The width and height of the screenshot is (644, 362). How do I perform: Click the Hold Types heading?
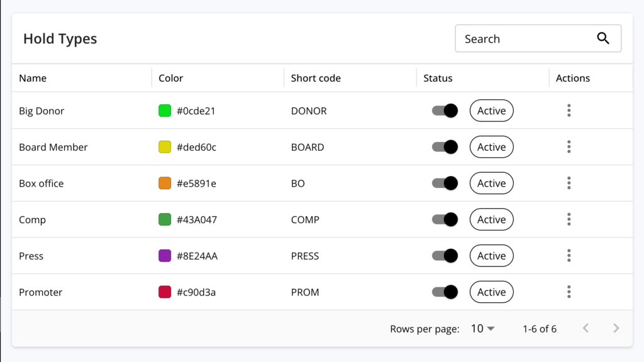point(60,38)
